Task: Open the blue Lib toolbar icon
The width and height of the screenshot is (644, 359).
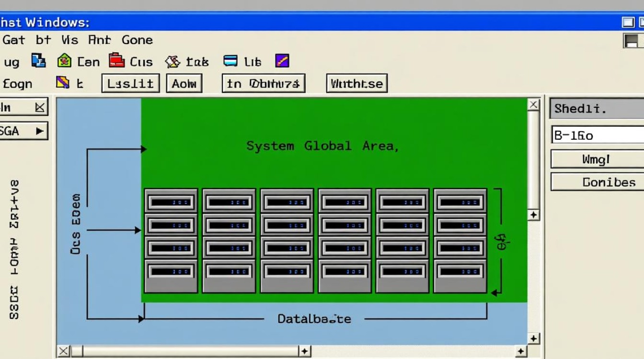Action: 230,61
